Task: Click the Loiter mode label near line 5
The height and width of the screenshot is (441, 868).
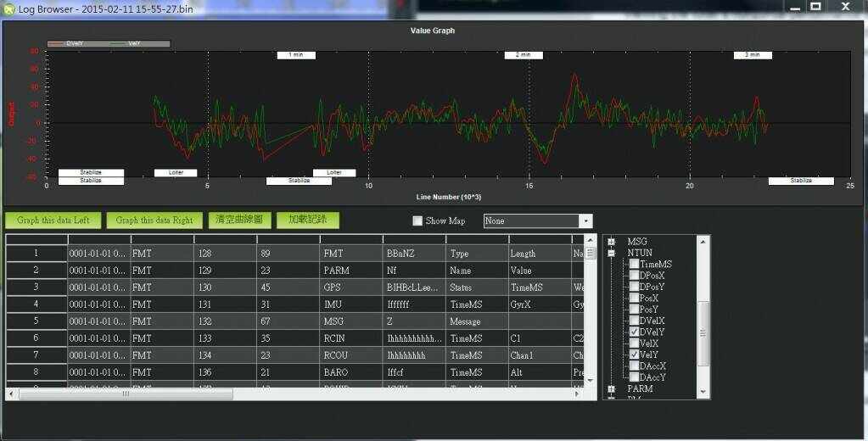Action: (x=176, y=172)
